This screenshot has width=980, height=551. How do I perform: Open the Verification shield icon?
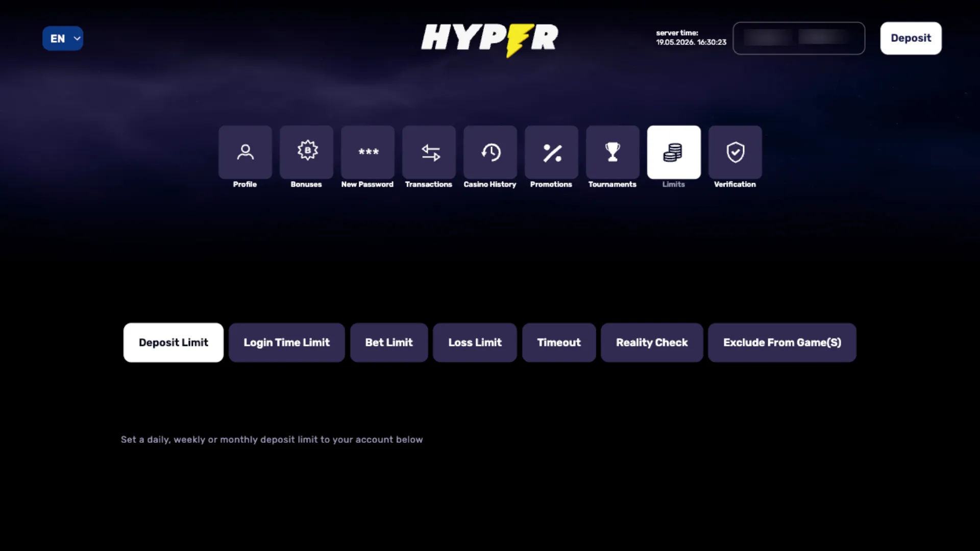735,152
